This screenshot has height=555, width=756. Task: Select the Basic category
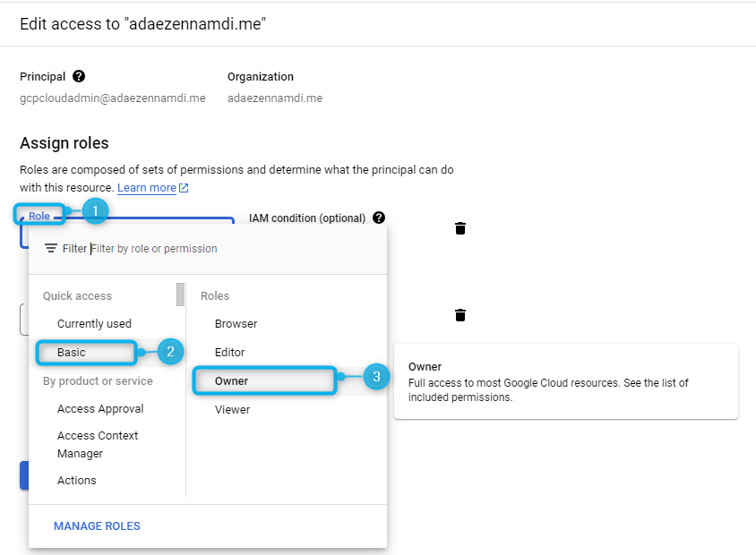tap(72, 352)
